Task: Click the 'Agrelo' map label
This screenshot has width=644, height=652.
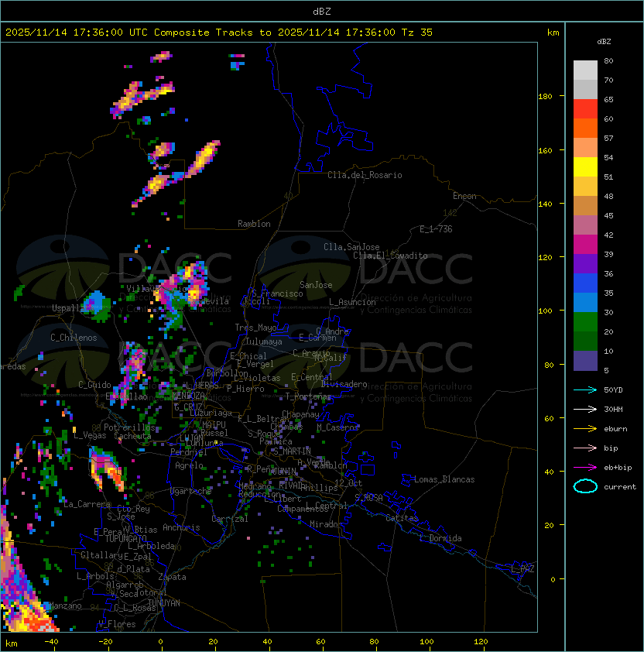Action: coord(189,465)
